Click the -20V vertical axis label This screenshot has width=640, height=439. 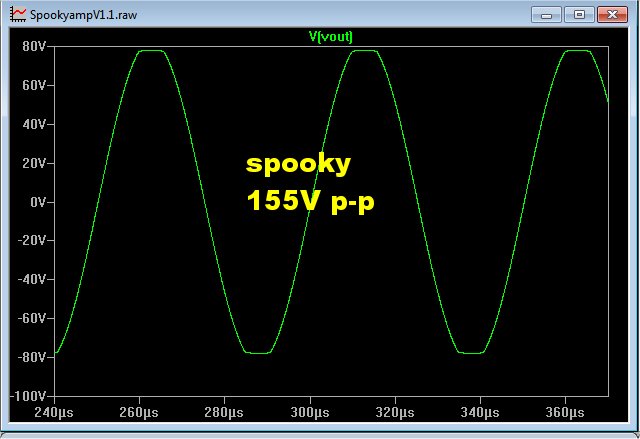(32, 240)
